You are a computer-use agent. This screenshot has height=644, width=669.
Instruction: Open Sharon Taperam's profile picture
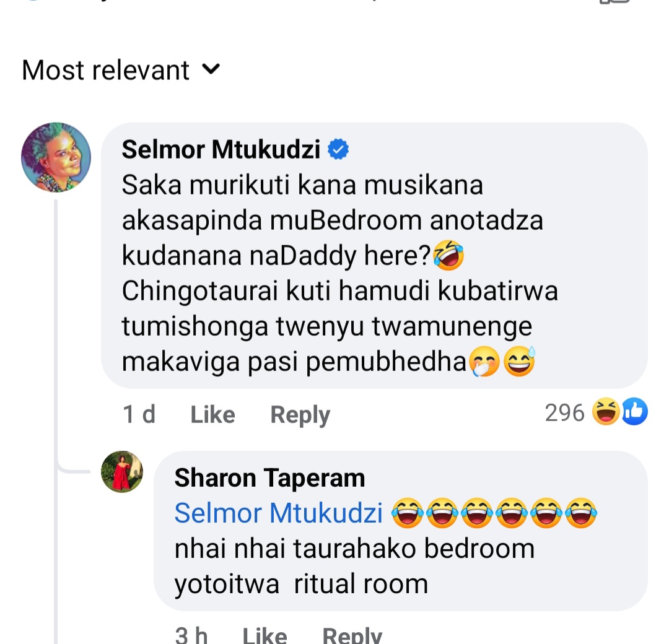tap(122, 472)
